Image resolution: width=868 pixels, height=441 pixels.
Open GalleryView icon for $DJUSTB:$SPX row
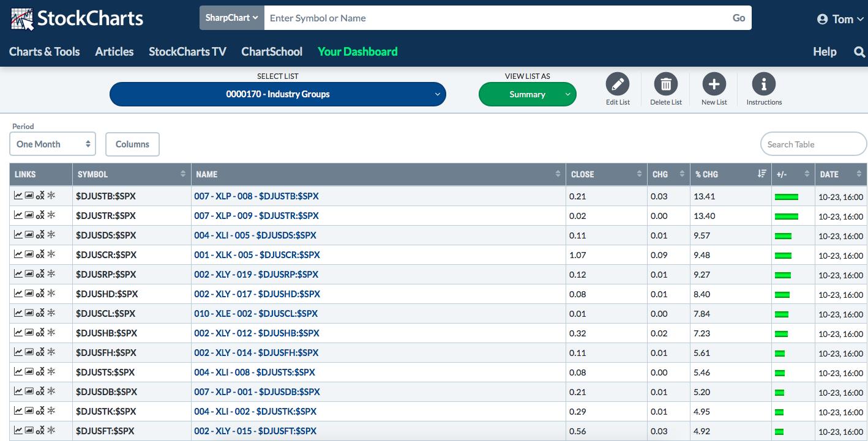coord(29,196)
